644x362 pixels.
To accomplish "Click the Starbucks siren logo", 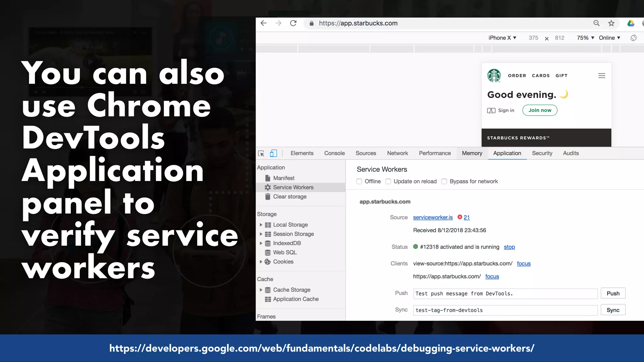I will (x=494, y=76).
